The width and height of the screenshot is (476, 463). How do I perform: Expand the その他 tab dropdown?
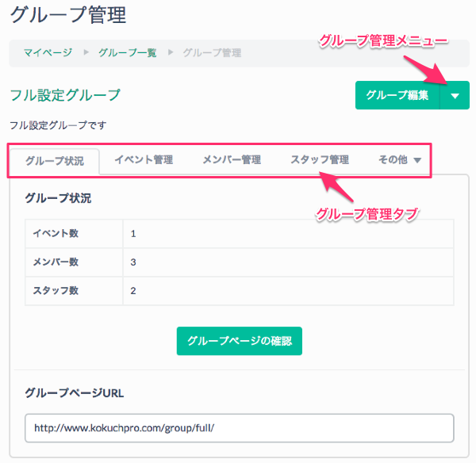point(399,160)
